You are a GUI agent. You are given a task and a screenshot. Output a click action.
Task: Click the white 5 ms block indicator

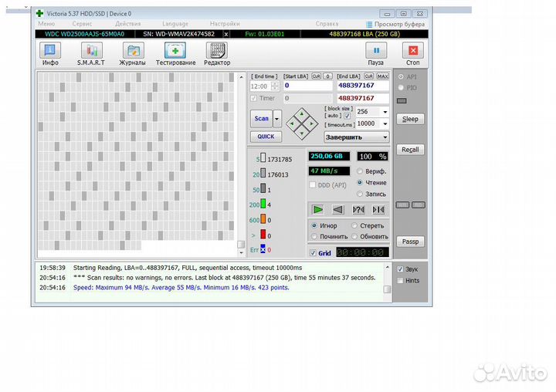coord(263,157)
